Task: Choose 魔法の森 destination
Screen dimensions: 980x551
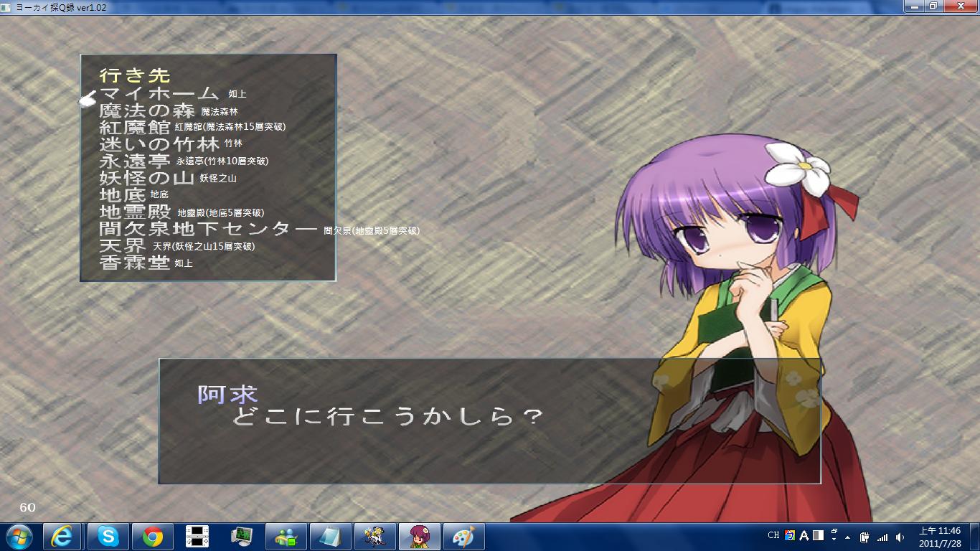Action: (x=147, y=110)
